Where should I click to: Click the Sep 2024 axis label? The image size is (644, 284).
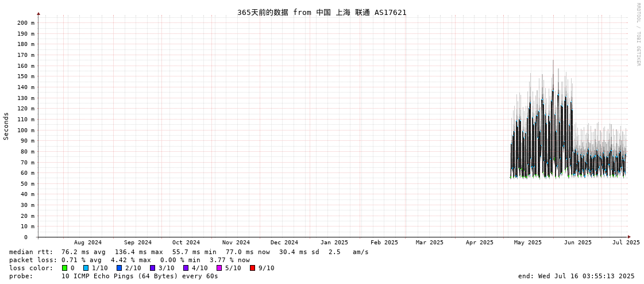coord(137,243)
